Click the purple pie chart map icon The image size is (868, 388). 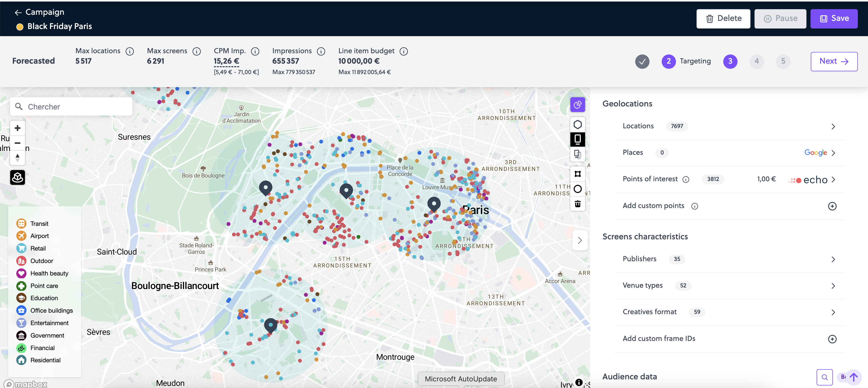[x=577, y=104]
